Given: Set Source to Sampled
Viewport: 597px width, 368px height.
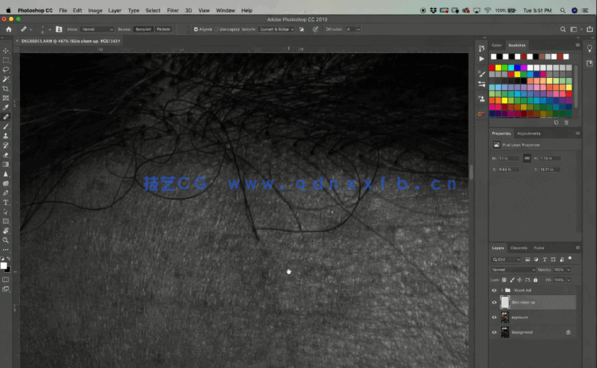Looking at the screenshot, I should (x=143, y=29).
